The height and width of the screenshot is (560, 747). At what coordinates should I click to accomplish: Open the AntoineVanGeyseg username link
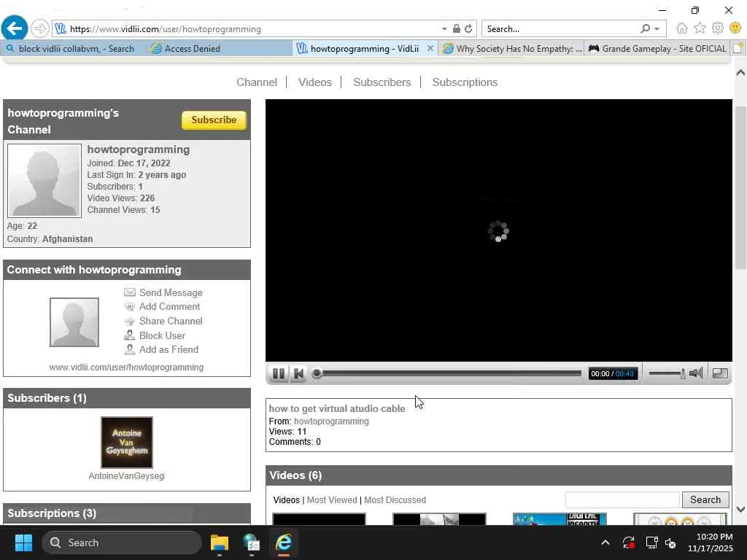click(126, 475)
